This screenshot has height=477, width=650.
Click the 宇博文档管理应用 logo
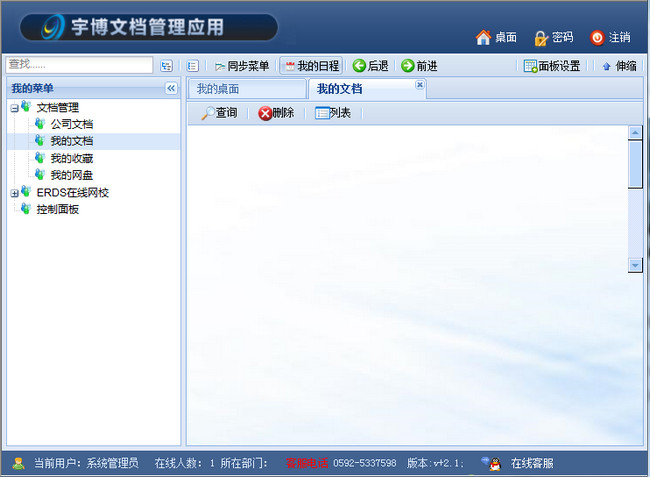[148, 27]
